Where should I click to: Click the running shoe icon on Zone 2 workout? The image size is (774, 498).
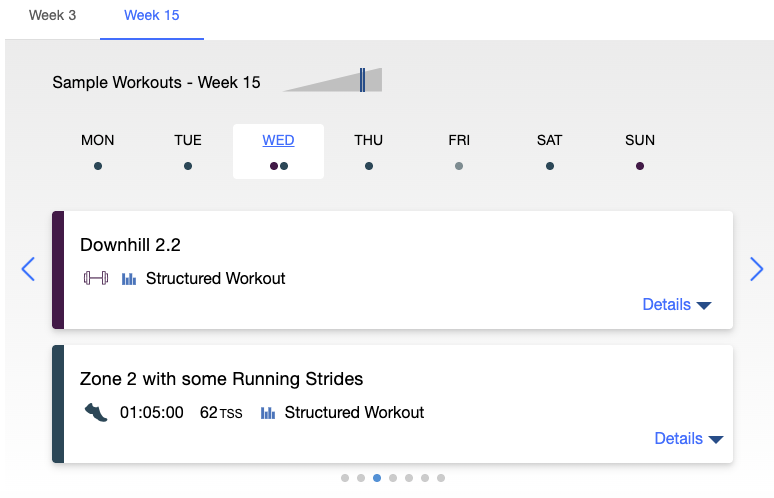click(x=96, y=412)
